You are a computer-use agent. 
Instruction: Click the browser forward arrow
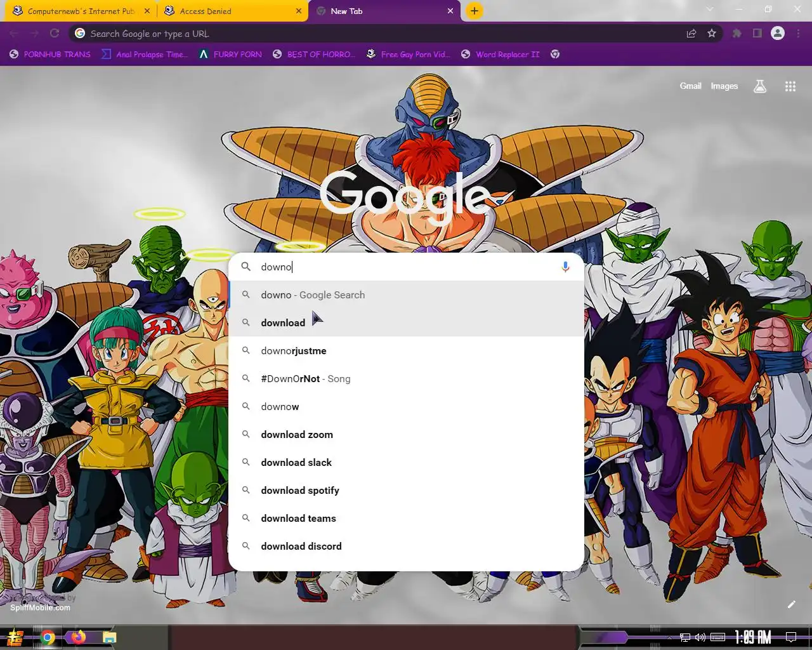pyautogui.click(x=34, y=34)
